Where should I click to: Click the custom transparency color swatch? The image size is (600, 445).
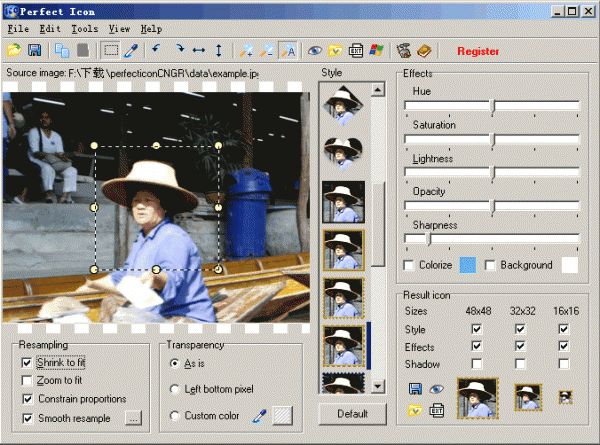point(282,416)
